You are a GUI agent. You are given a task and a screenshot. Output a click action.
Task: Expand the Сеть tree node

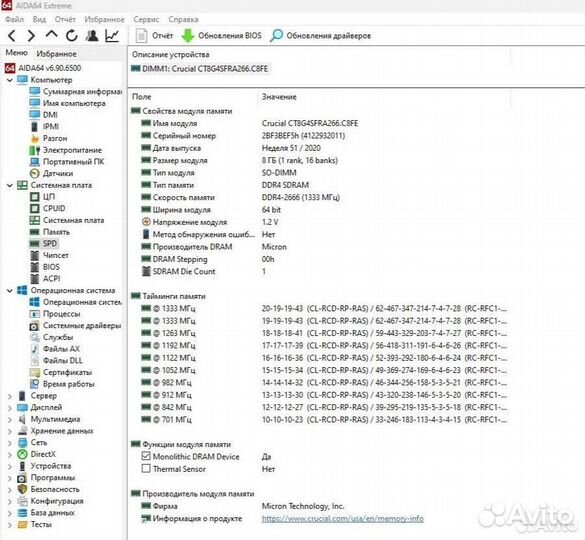click(x=10, y=443)
